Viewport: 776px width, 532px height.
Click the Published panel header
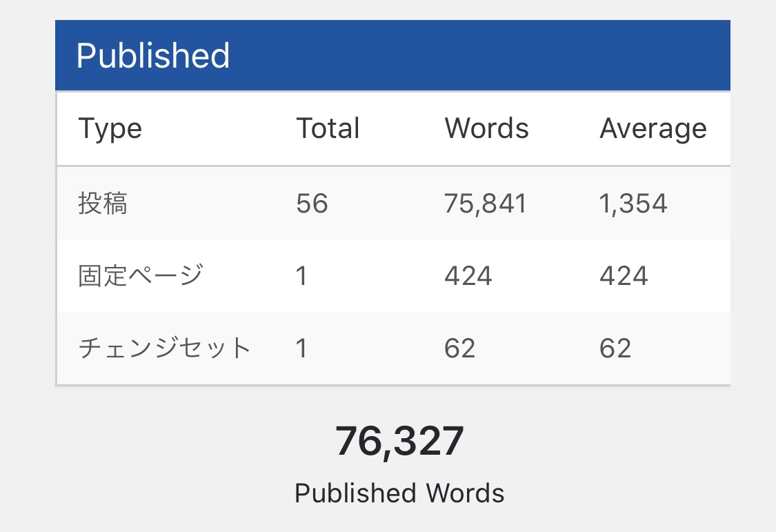392,55
